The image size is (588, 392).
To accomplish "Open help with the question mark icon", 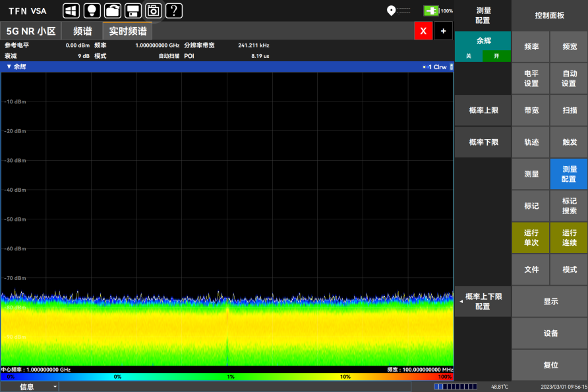I will [x=174, y=11].
